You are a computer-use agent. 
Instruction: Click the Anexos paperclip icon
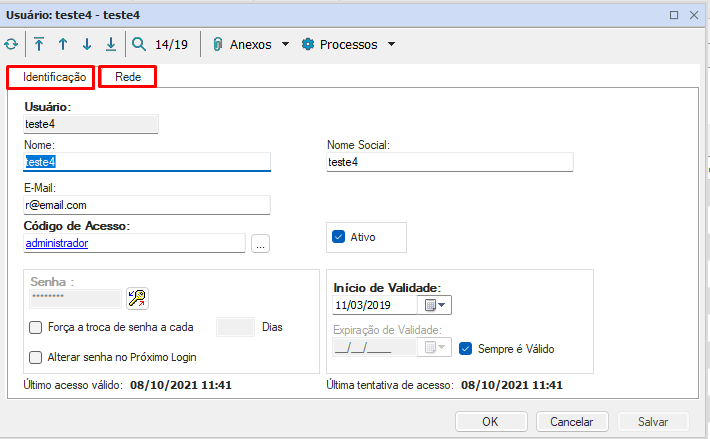218,44
